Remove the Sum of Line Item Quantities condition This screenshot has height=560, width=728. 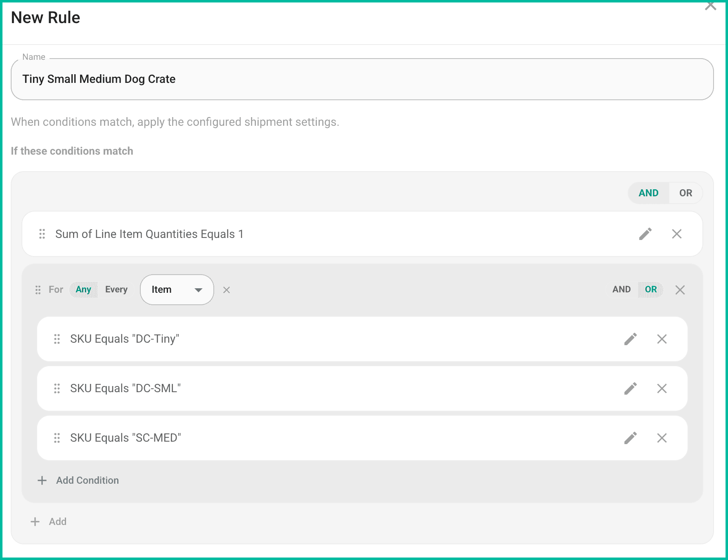point(677,234)
